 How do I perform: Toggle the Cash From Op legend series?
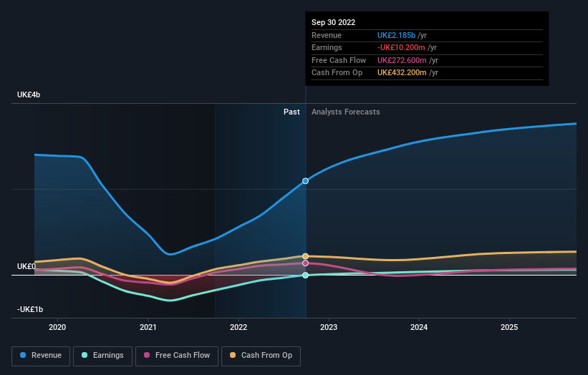[261, 356]
